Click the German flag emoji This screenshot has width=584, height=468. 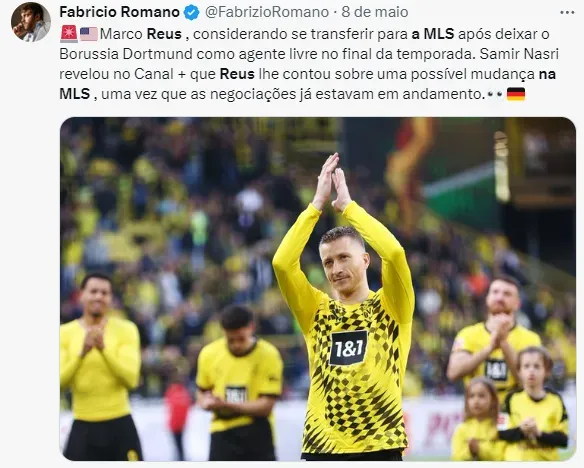point(516,94)
